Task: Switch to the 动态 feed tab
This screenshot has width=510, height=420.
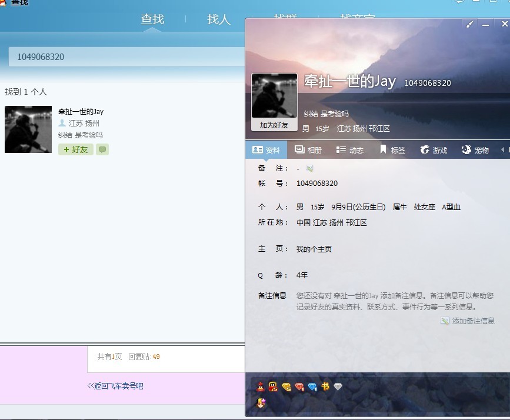Action: [x=349, y=150]
